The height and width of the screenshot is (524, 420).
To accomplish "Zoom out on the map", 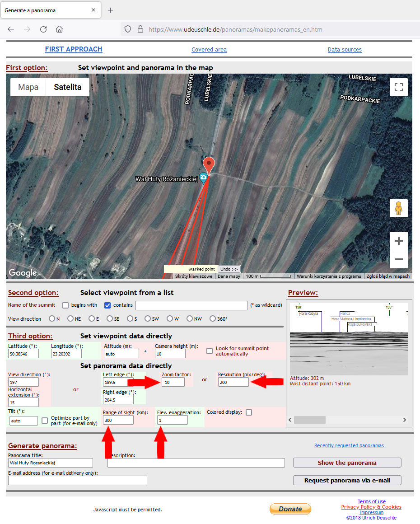I will point(398,259).
